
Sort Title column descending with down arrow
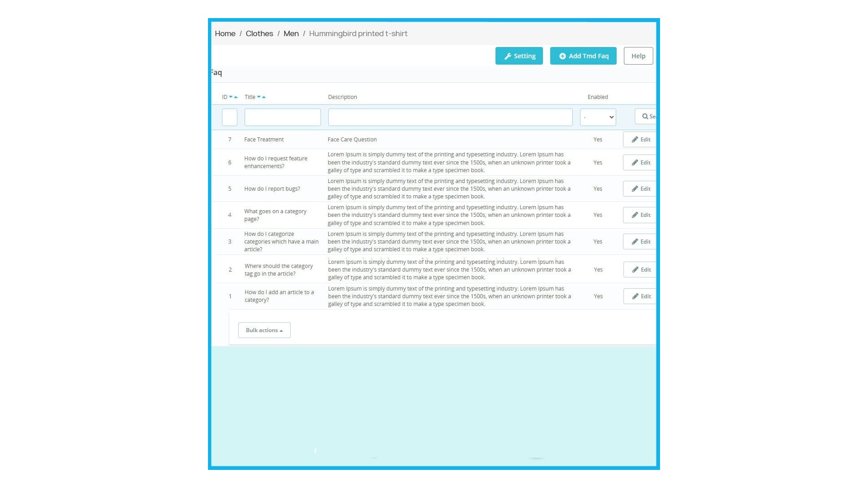tap(259, 97)
